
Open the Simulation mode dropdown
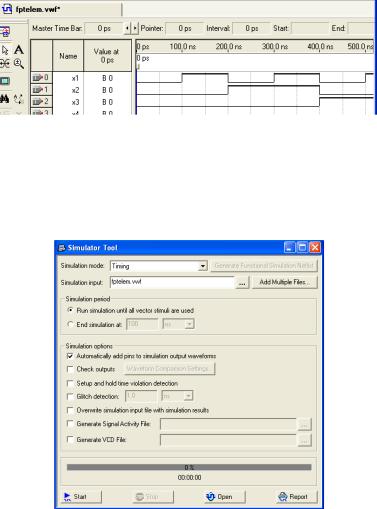coord(202,266)
